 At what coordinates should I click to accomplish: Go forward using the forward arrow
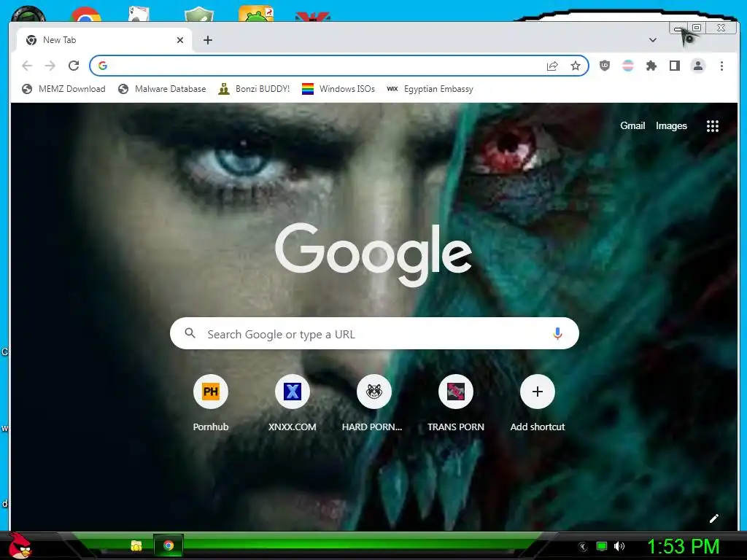point(50,66)
